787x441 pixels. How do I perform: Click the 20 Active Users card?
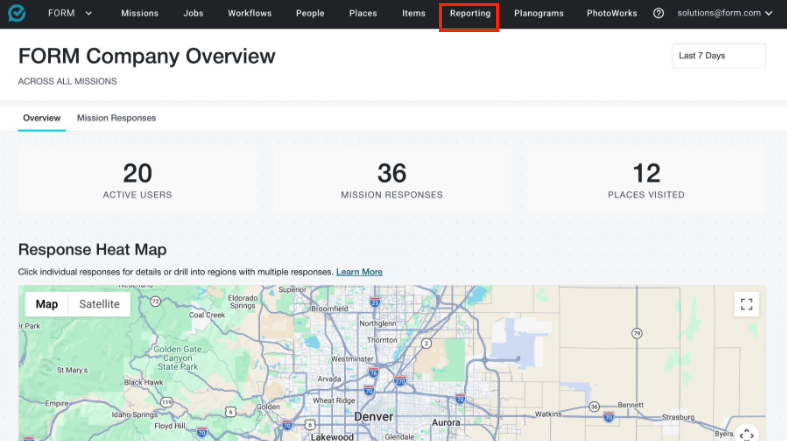click(137, 180)
